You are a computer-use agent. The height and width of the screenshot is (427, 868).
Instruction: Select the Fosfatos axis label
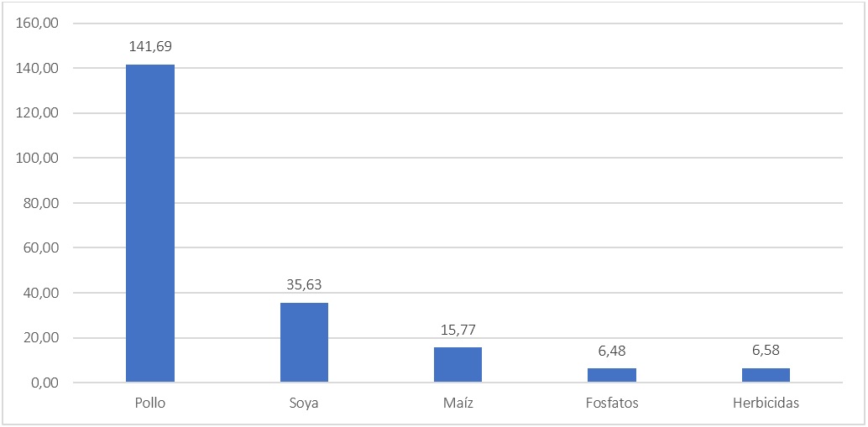[x=611, y=404]
